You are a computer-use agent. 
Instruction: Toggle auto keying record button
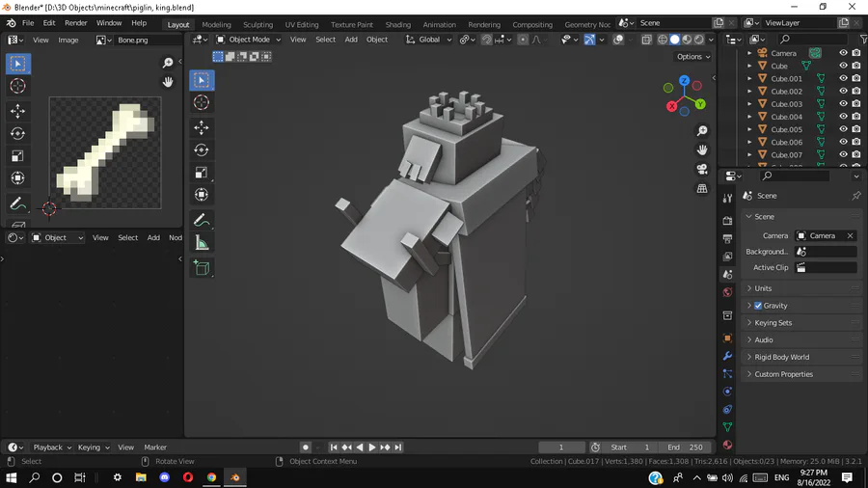click(x=305, y=447)
